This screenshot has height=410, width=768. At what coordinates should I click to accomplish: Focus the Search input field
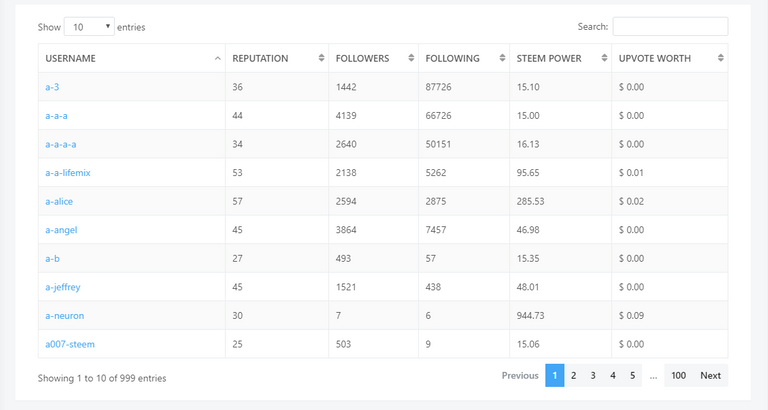coord(670,26)
